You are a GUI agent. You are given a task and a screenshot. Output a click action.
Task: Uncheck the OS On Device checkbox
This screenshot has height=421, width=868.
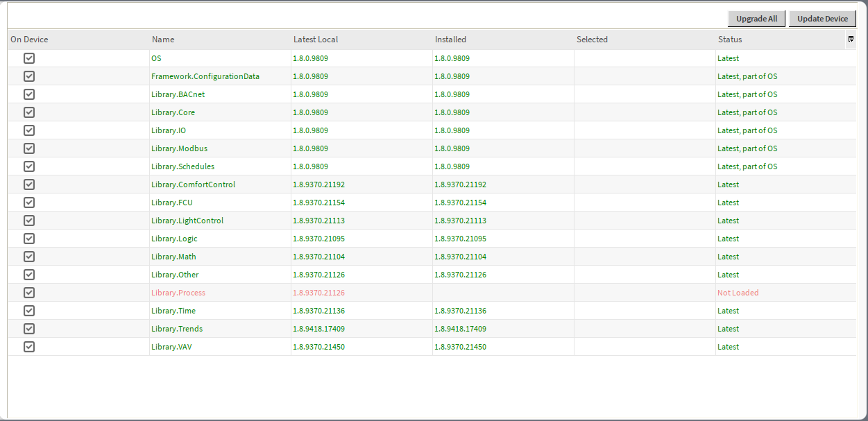coord(28,58)
